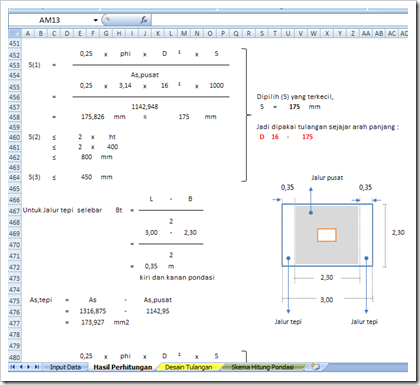Click the value 1316,875
This screenshot has height=385, width=420.
point(93,311)
